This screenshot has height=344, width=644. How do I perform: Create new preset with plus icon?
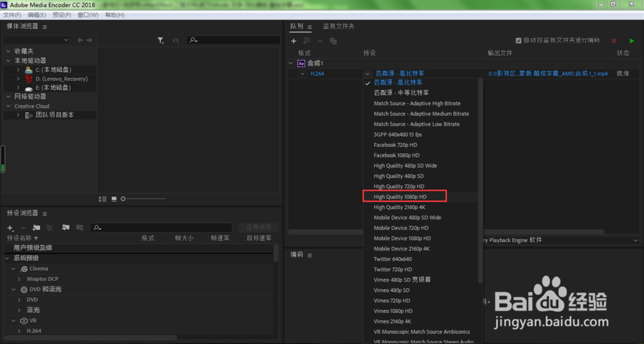coord(10,227)
